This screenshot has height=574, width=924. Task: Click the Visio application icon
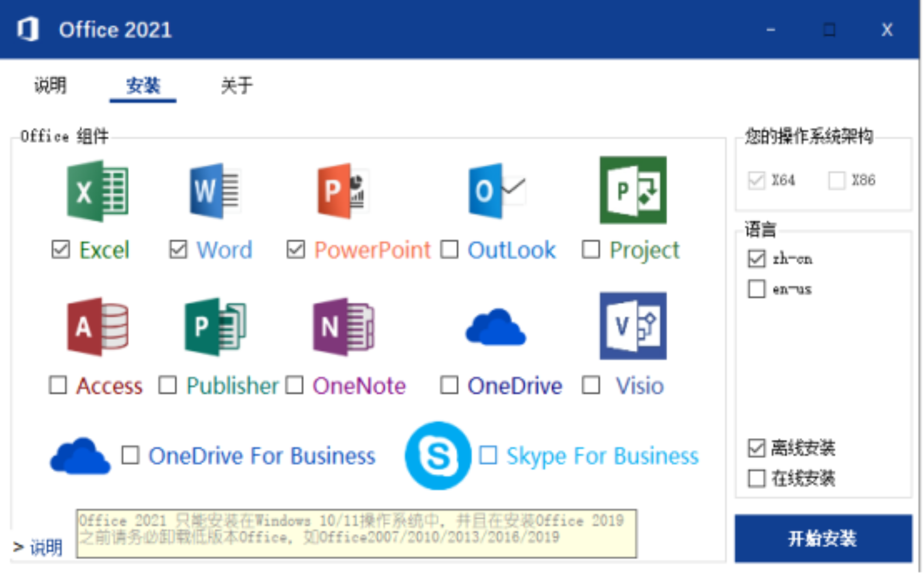(633, 326)
